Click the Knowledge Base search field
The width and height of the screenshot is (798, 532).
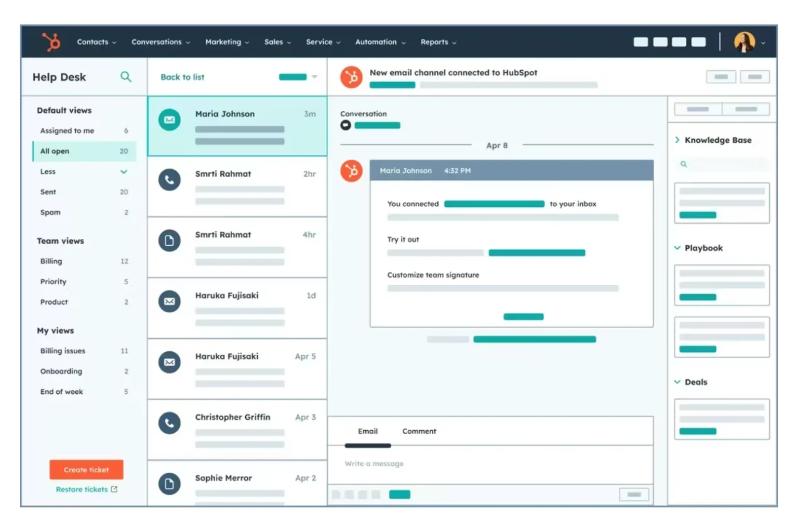pyautogui.click(x=722, y=164)
